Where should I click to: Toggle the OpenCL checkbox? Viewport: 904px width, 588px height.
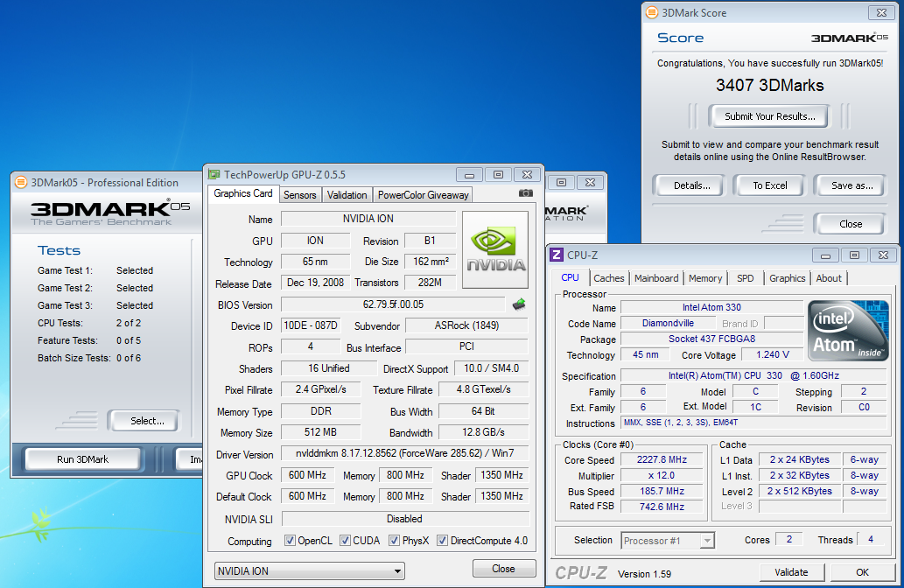[x=290, y=540]
